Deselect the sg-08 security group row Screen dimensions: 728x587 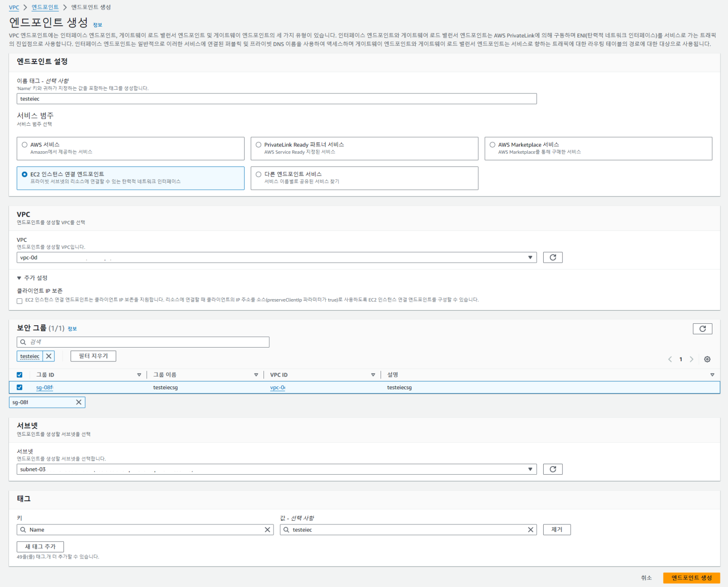pos(19,387)
